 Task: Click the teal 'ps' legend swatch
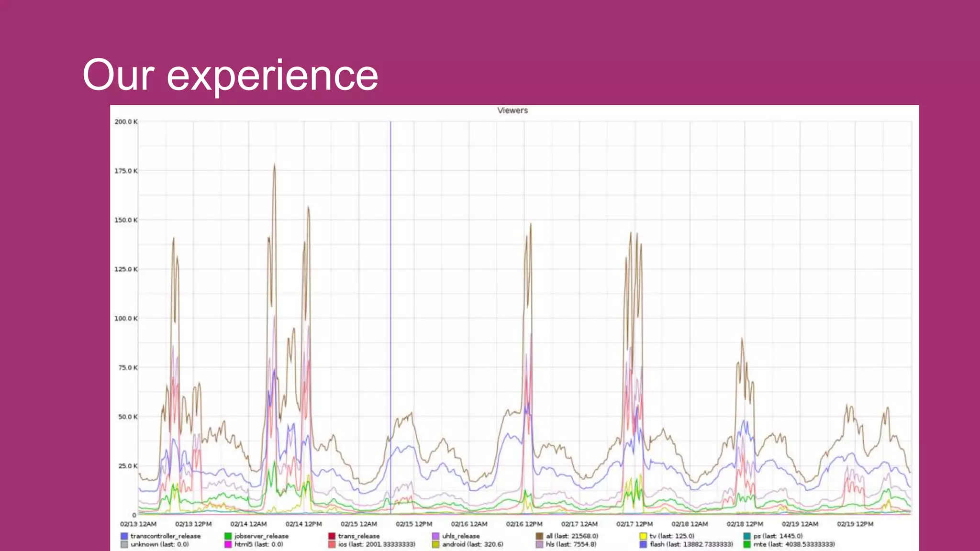[x=746, y=536]
